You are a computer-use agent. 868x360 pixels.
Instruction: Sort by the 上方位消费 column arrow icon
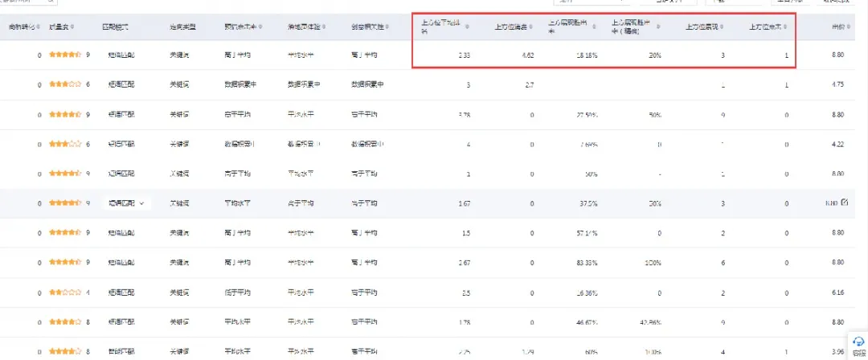(x=531, y=27)
